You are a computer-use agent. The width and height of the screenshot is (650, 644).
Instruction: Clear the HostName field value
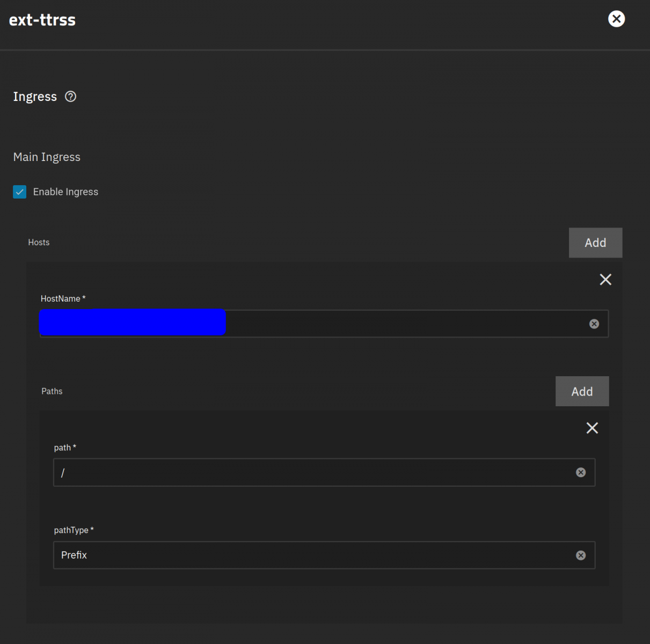click(594, 324)
